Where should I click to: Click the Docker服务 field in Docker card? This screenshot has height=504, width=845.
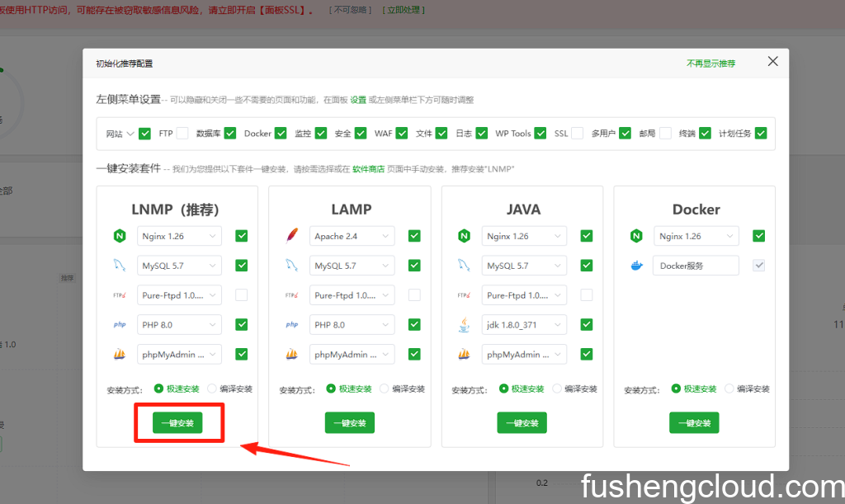[x=696, y=266]
